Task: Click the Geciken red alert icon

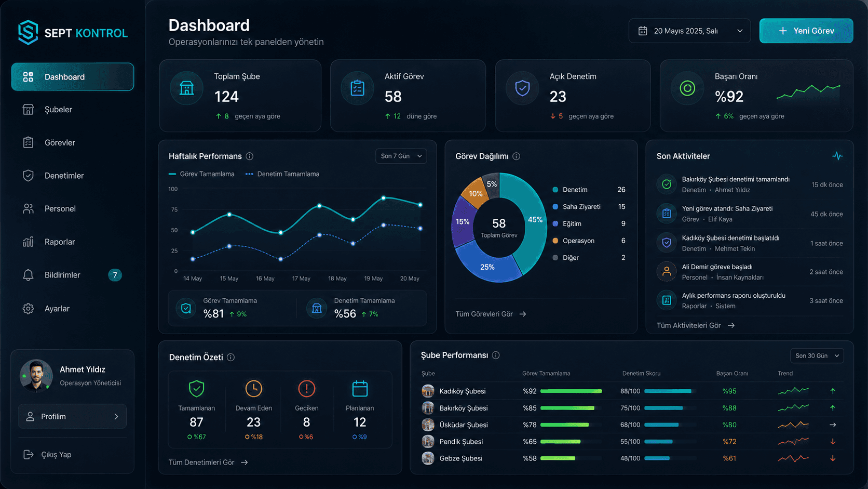Action: coord(306,388)
